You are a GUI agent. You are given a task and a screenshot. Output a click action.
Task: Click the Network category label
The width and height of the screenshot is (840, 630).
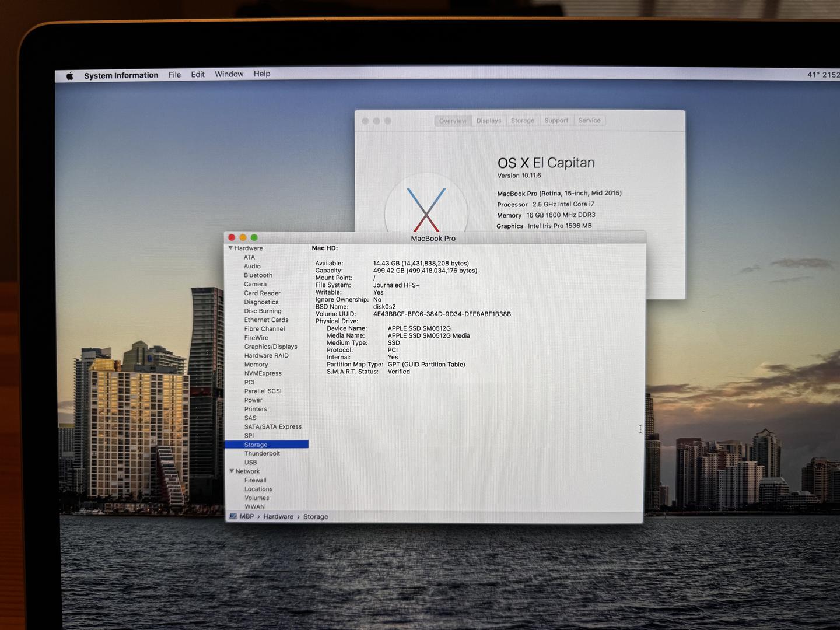coord(248,471)
